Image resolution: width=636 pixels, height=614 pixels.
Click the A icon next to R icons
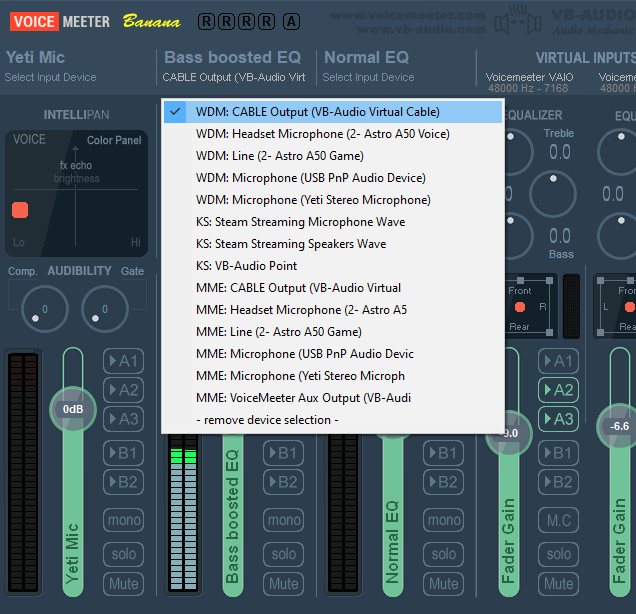click(x=291, y=21)
